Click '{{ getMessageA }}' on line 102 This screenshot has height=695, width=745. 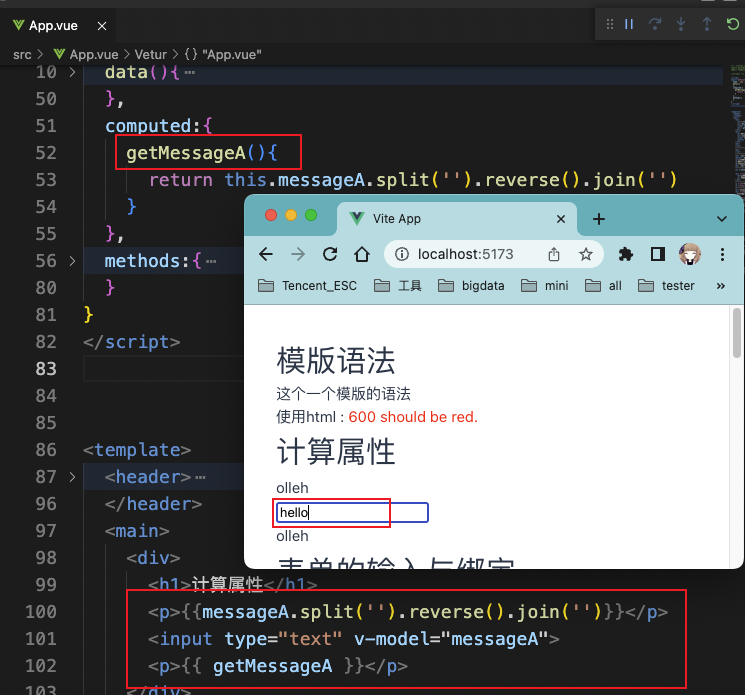272,666
